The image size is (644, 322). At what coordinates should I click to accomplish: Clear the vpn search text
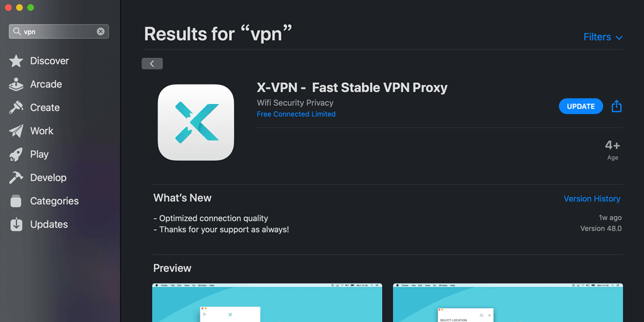pos(101,32)
